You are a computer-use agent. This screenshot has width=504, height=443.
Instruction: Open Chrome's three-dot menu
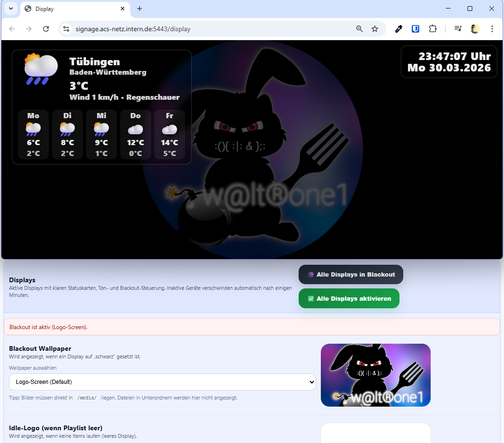click(x=492, y=29)
